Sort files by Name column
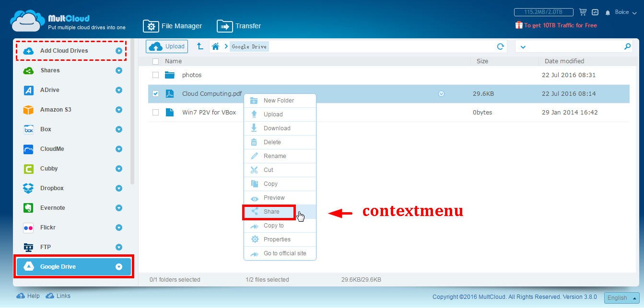 [173, 61]
